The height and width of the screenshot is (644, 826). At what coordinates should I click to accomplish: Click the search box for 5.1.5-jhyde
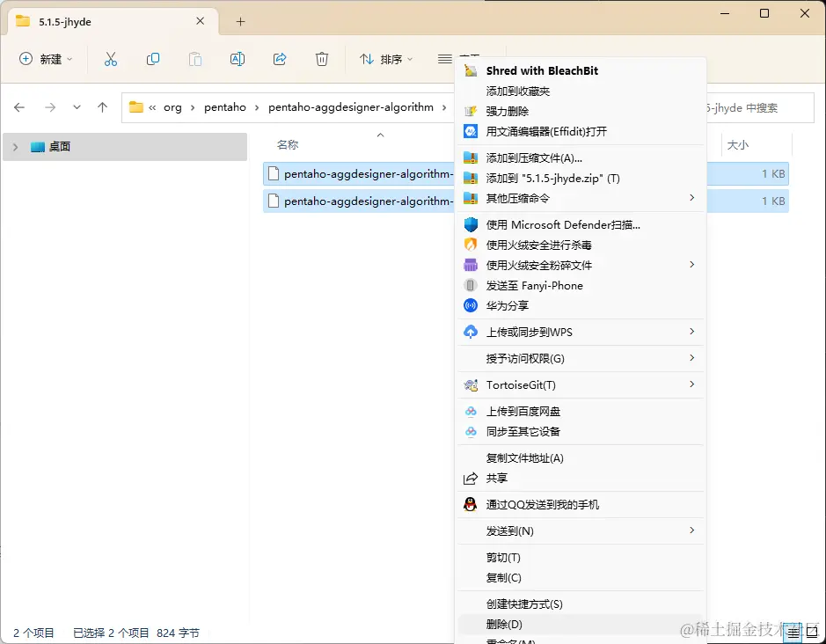(760, 108)
